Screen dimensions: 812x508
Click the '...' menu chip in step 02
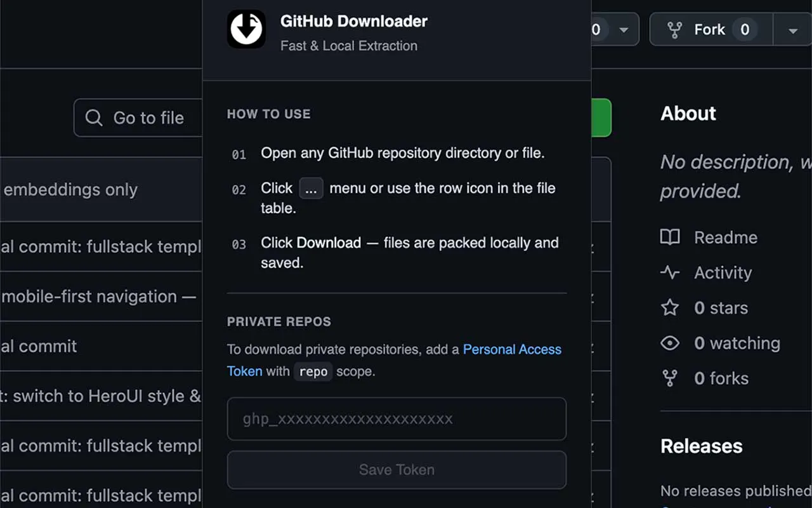click(311, 189)
